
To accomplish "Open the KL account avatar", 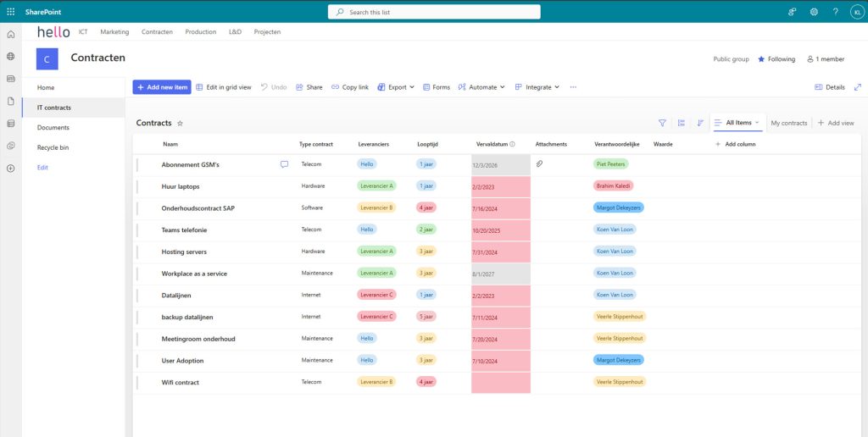I will pos(857,12).
